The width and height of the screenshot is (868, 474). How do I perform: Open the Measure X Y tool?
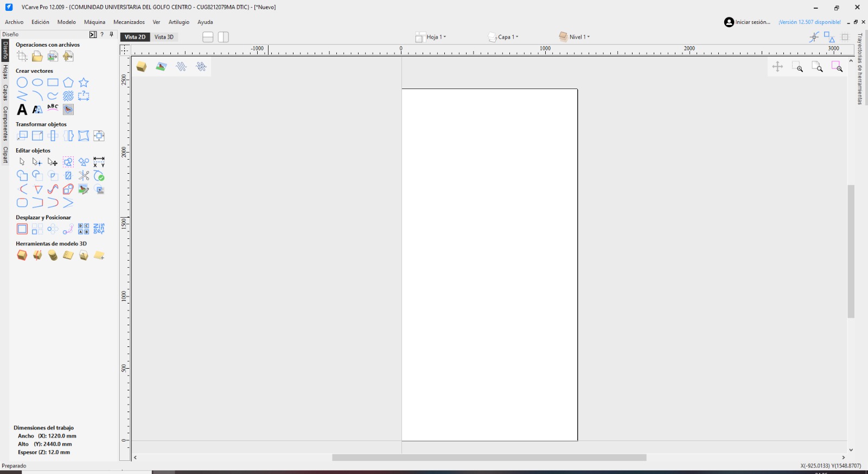tap(99, 162)
